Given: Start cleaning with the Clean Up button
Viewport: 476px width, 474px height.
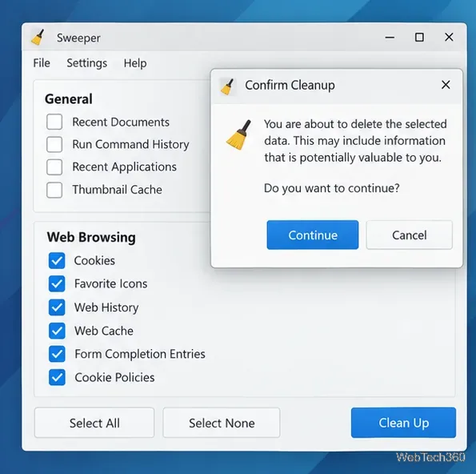Looking at the screenshot, I should point(403,423).
